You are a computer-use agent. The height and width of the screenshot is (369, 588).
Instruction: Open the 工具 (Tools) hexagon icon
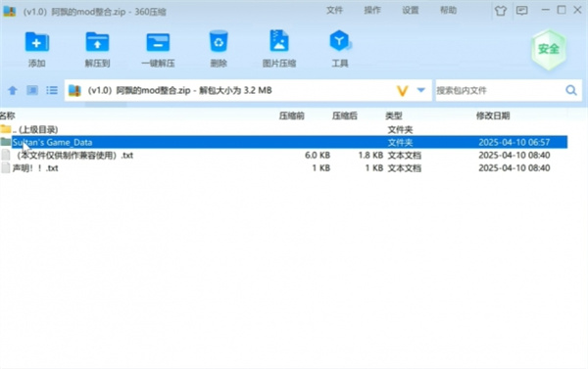339,41
